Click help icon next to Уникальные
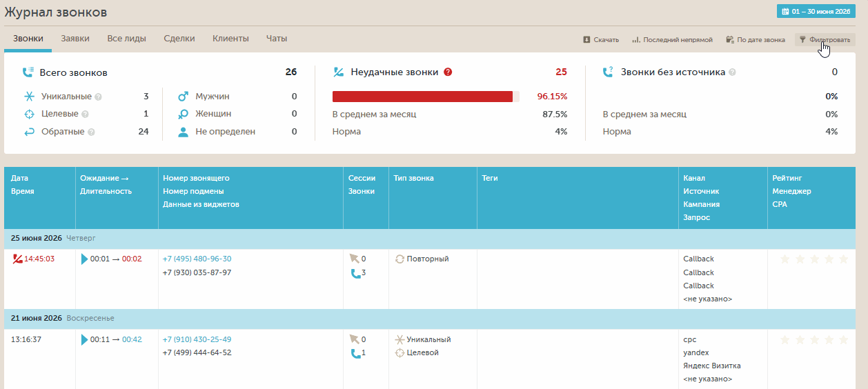This screenshot has width=868, height=389. (98, 97)
